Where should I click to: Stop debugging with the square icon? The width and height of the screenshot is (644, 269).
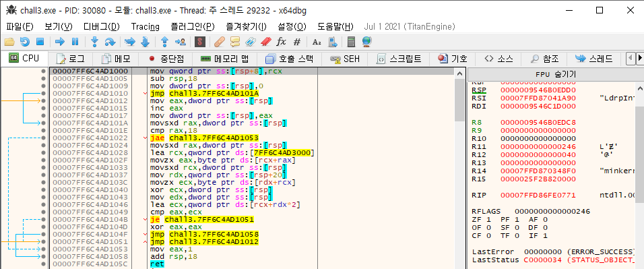click(40, 42)
